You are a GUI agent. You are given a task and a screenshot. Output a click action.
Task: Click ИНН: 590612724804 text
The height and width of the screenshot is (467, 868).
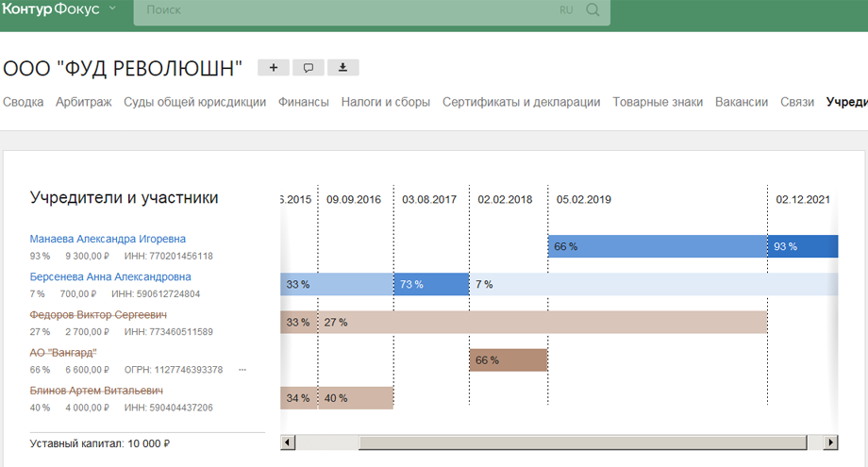point(156,293)
